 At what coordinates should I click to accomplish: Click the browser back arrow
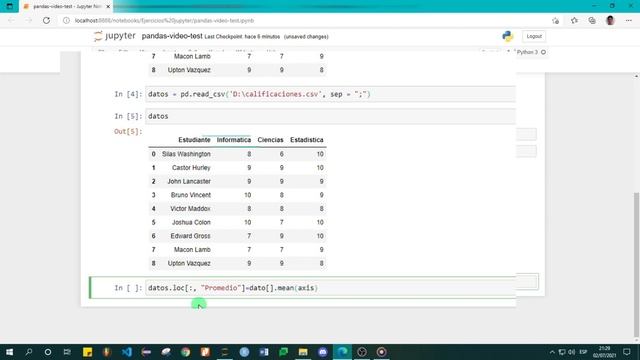click(x=11, y=20)
